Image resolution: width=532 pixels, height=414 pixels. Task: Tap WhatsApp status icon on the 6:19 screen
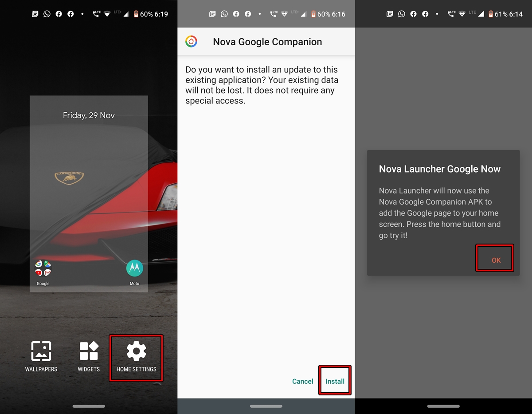47,14
